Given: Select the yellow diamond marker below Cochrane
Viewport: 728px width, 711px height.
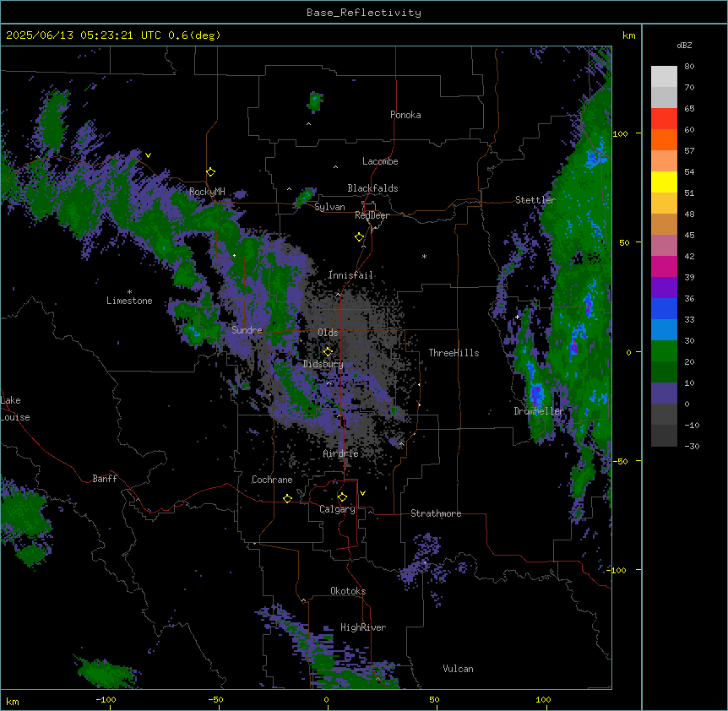Looking at the screenshot, I should [x=287, y=498].
